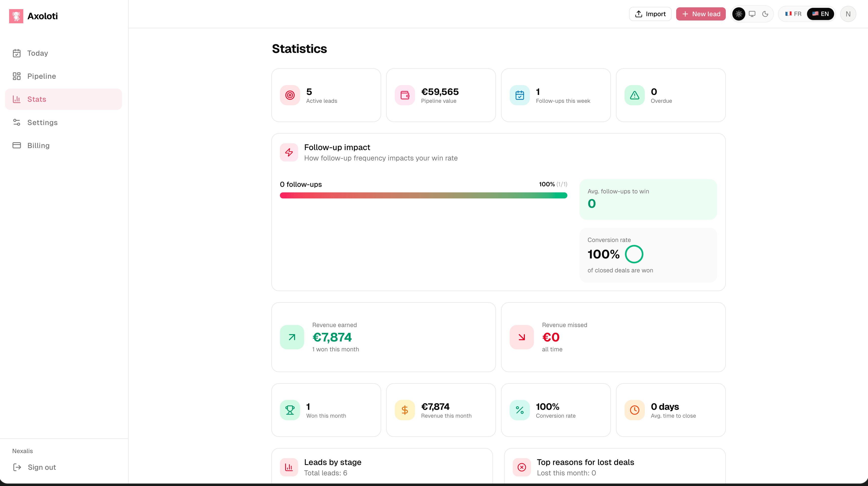Click the '0 days' avg time value
The height and width of the screenshot is (486, 868).
click(x=665, y=407)
